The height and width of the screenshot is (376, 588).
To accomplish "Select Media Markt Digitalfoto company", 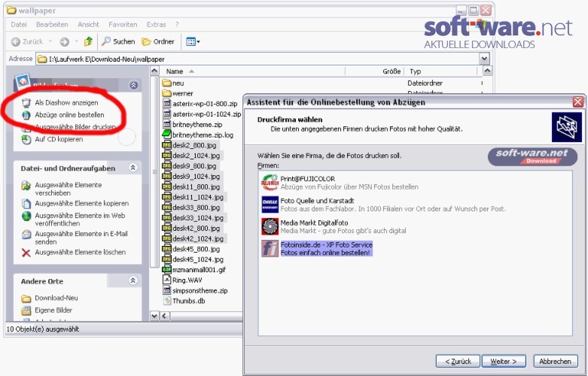I will [x=334, y=226].
